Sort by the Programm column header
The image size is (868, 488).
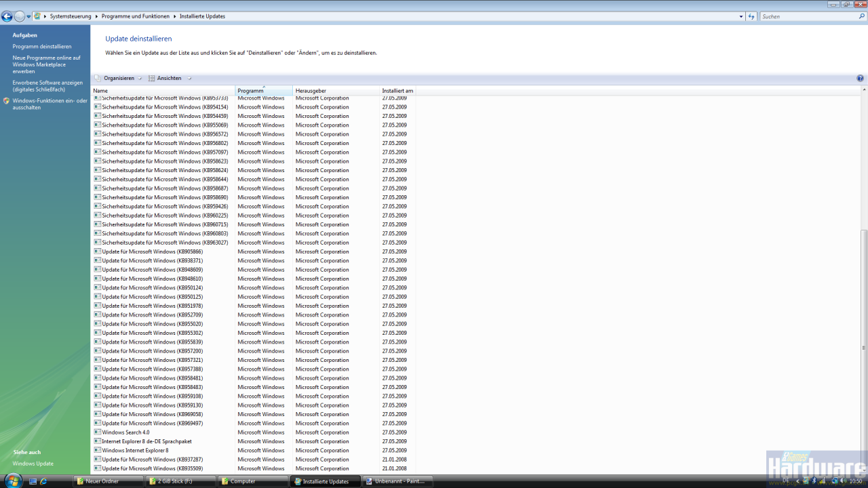point(264,91)
